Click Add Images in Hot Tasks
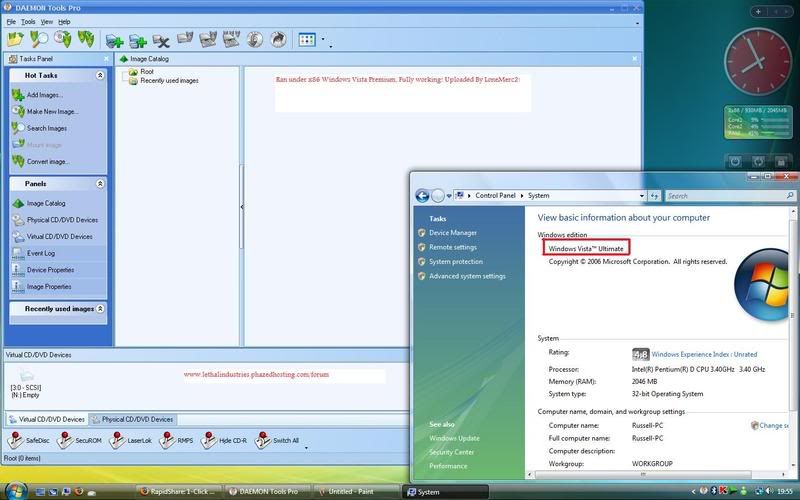This screenshot has width=800, height=500. [37, 95]
